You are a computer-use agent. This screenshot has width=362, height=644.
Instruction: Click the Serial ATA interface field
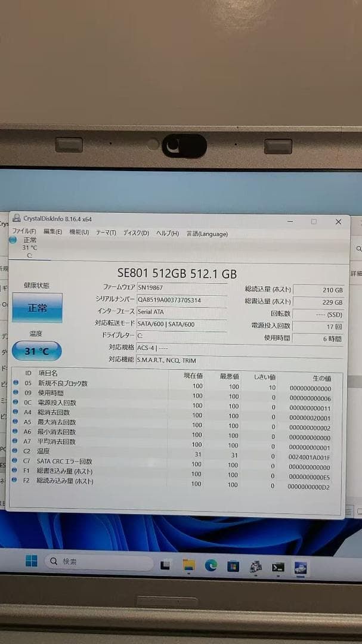(x=181, y=312)
